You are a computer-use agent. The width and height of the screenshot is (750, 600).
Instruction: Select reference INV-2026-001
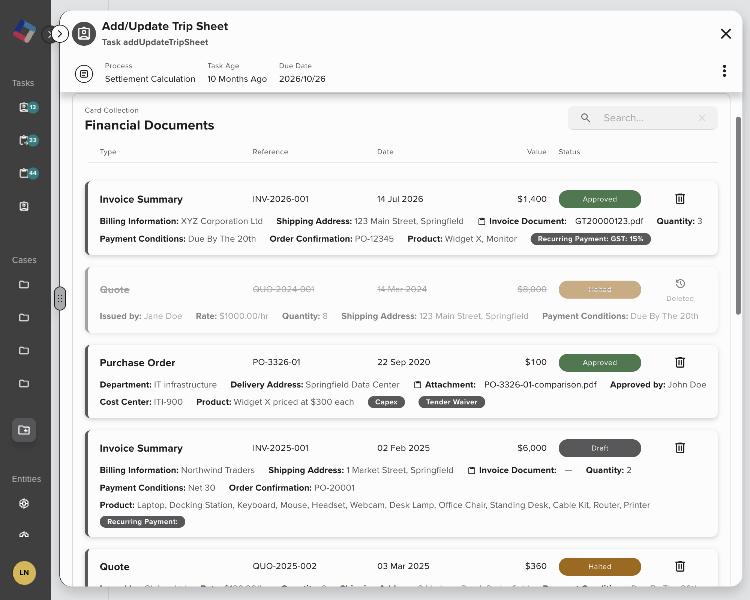click(280, 199)
